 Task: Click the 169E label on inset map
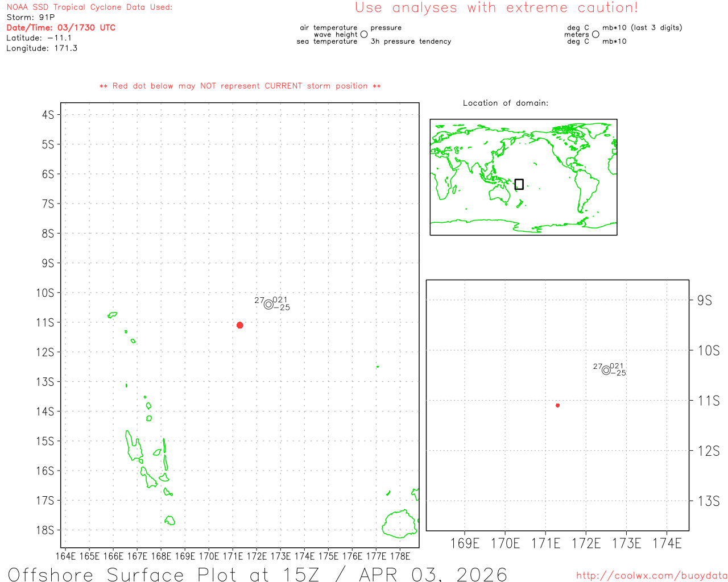465,543
